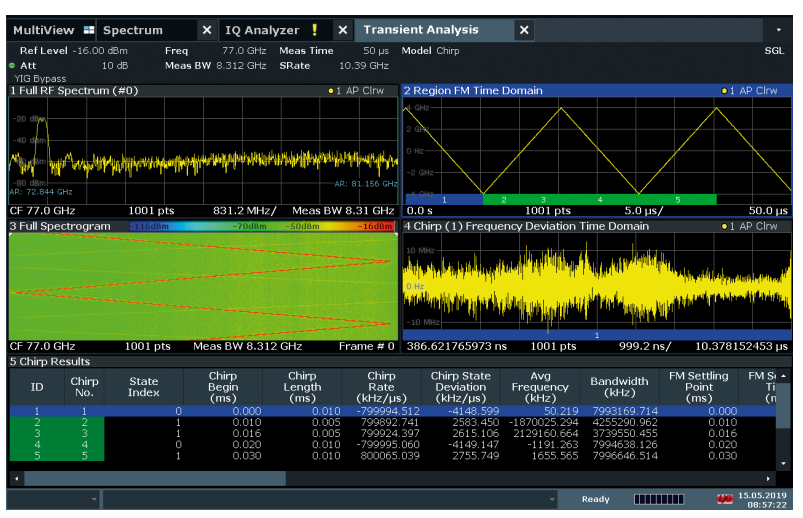Click the IQ Analyzer warning exclamation icon
Screen dimensions: 803x518
pos(314,30)
